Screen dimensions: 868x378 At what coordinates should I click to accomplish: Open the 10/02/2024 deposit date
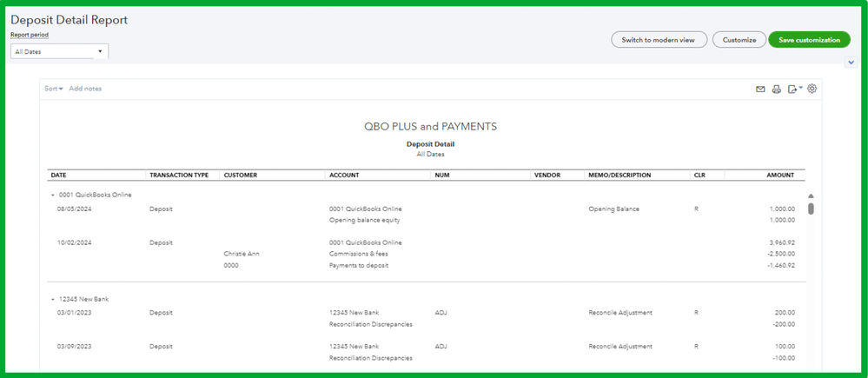coord(74,242)
